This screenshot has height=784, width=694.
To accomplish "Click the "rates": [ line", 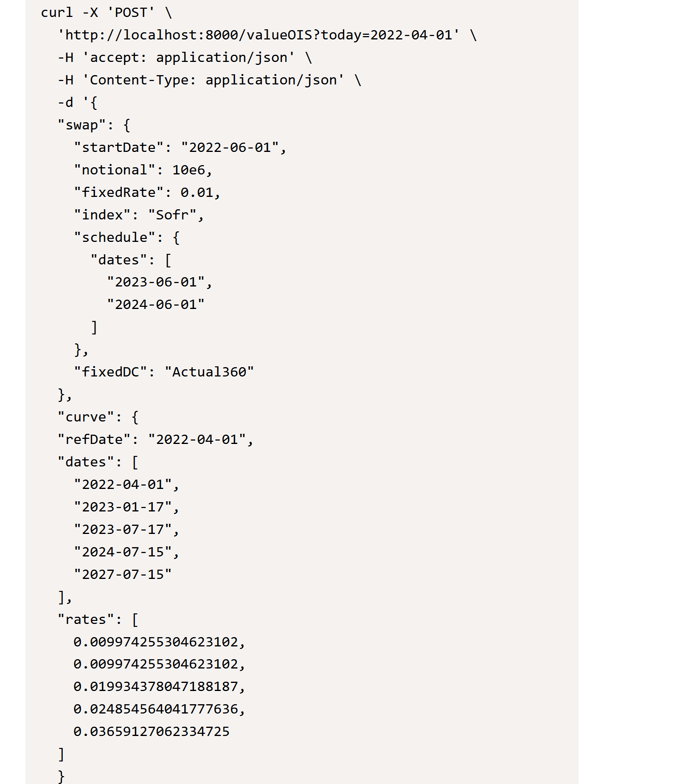I will click(x=98, y=620).
